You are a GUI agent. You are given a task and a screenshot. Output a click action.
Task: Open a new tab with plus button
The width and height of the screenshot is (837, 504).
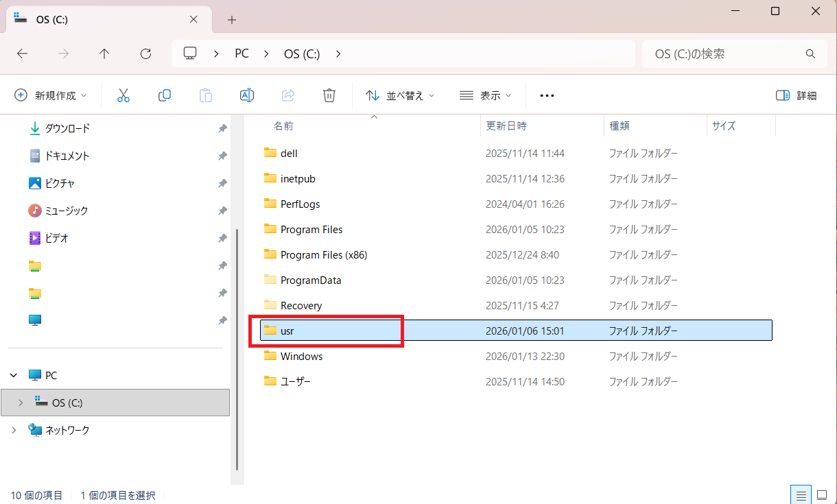pyautogui.click(x=232, y=20)
